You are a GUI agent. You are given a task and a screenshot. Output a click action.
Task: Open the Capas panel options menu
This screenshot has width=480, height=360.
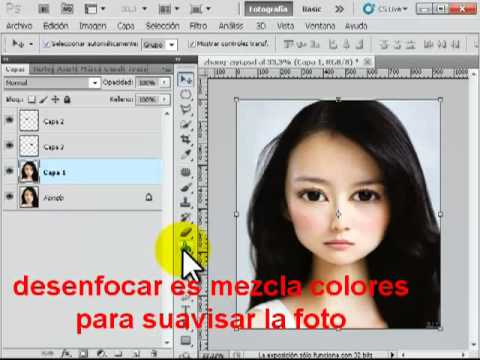[x=166, y=69]
